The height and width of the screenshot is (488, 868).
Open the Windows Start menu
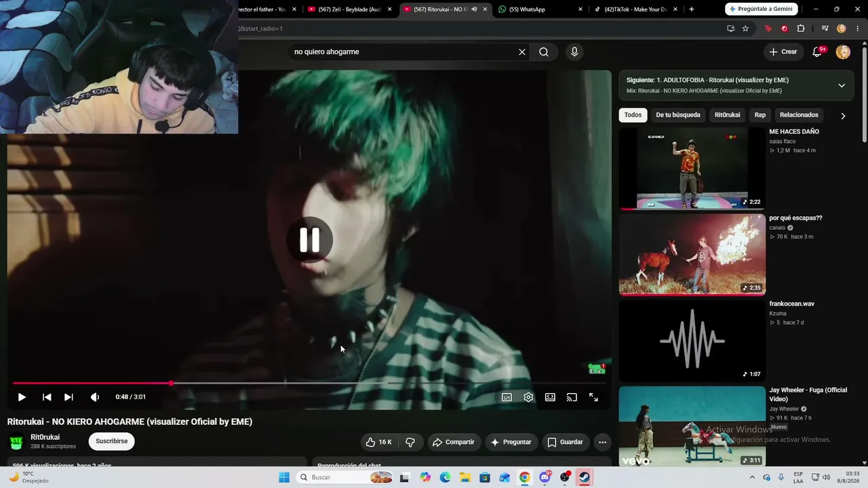coord(284,478)
